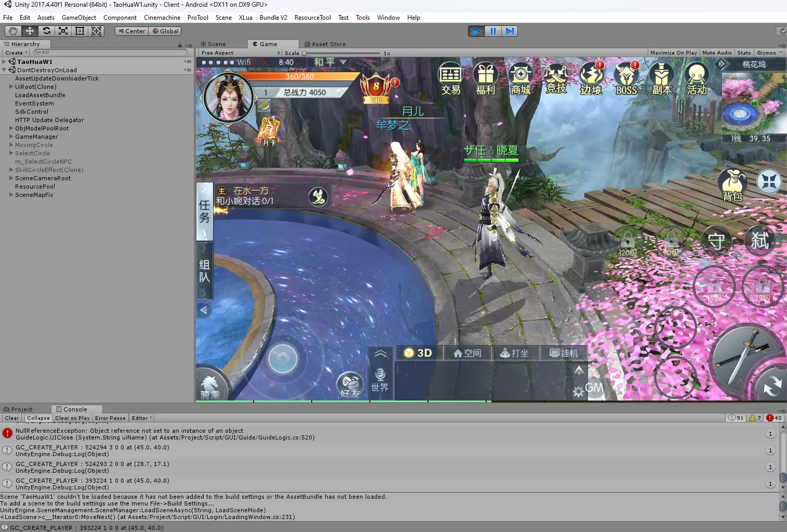Open the Gizmos dropdown
The image size is (787, 532).
(769, 52)
